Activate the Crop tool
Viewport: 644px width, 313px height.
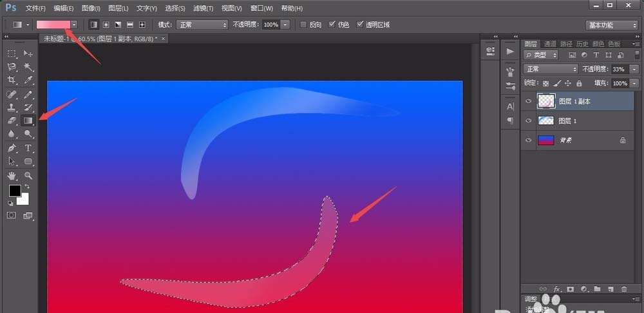pyautogui.click(x=12, y=80)
